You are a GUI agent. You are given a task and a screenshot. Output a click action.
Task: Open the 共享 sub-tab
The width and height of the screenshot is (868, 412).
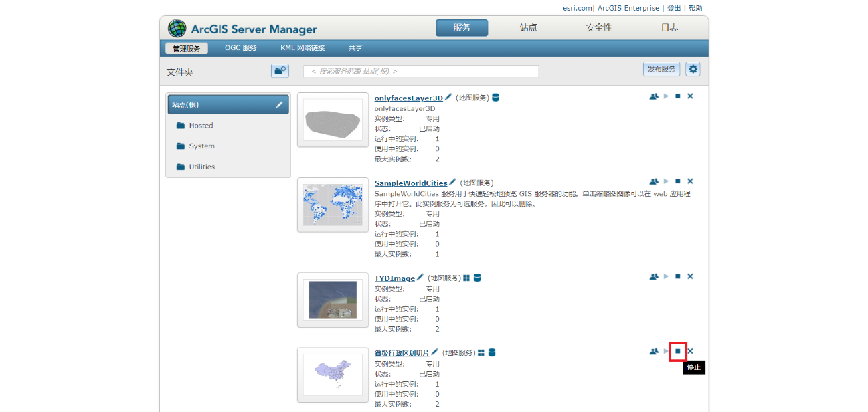point(355,48)
